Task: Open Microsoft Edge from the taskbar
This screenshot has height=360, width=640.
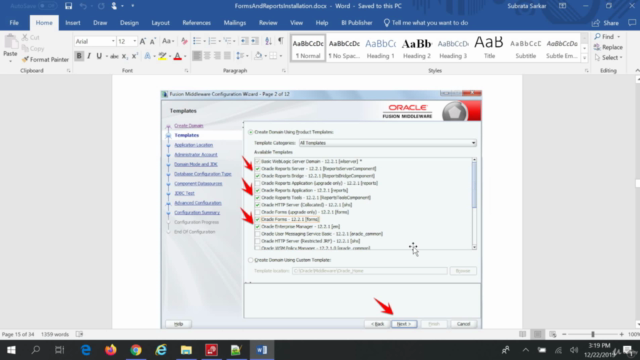Action: coord(85,350)
